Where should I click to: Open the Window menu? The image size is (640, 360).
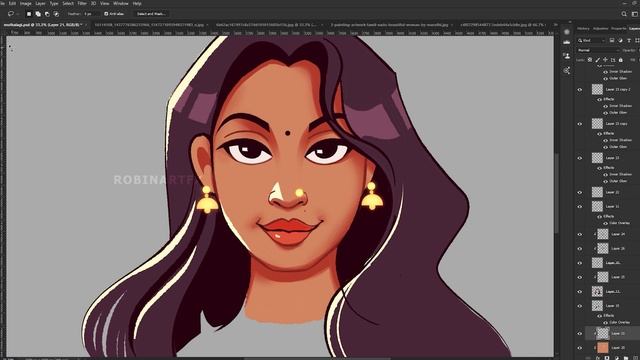pyautogui.click(x=121, y=3)
